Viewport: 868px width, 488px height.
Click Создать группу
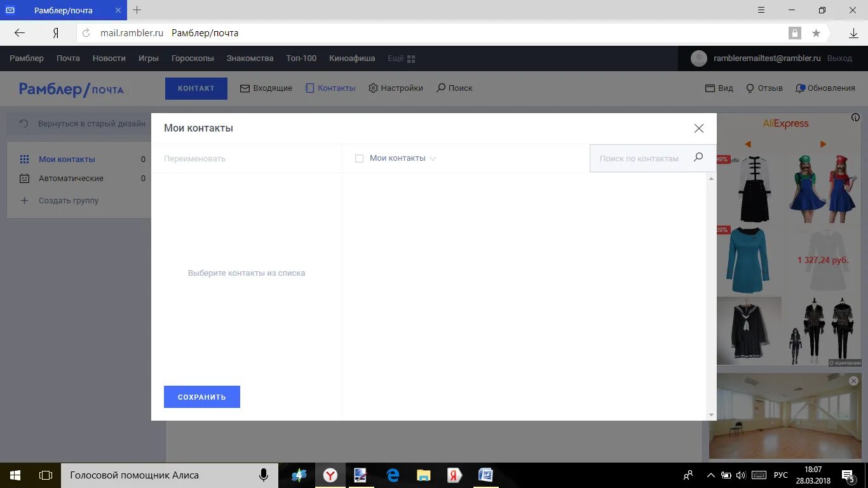tap(69, 201)
